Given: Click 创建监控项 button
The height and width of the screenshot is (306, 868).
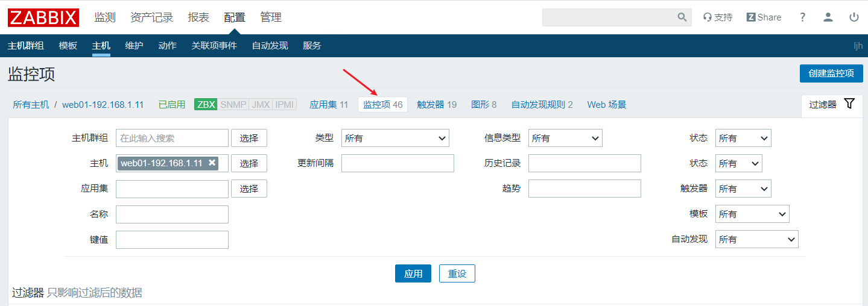Looking at the screenshot, I should [x=831, y=73].
